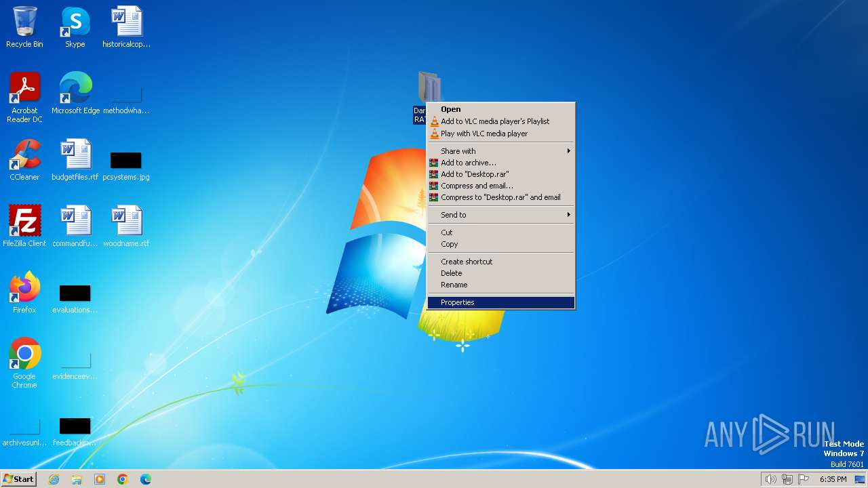The width and height of the screenshot is (868, 488).
Task: Click the Show desktop button
Action: pos(860,479)
